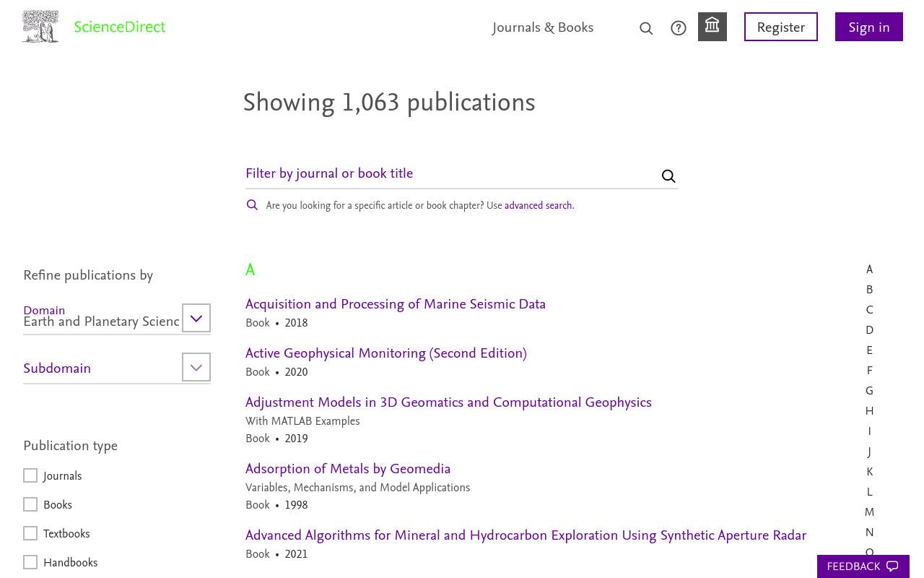Jump to letter F in index
Image resolution: width=924 pixels, height=578 pixels.
point(869,371)
